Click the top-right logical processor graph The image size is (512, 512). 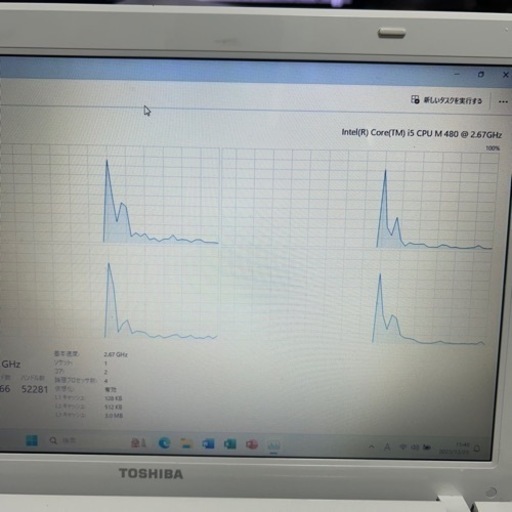coord(361,199)
